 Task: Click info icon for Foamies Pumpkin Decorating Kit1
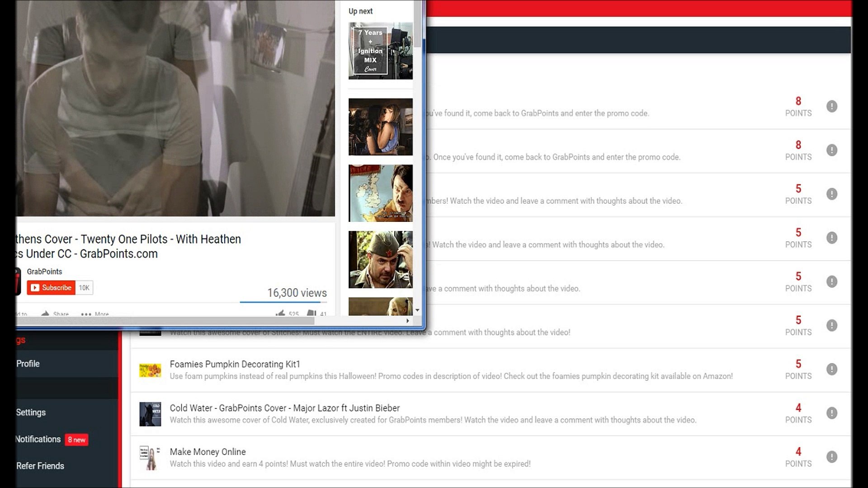pyautogui.click(x=831, y=369)
